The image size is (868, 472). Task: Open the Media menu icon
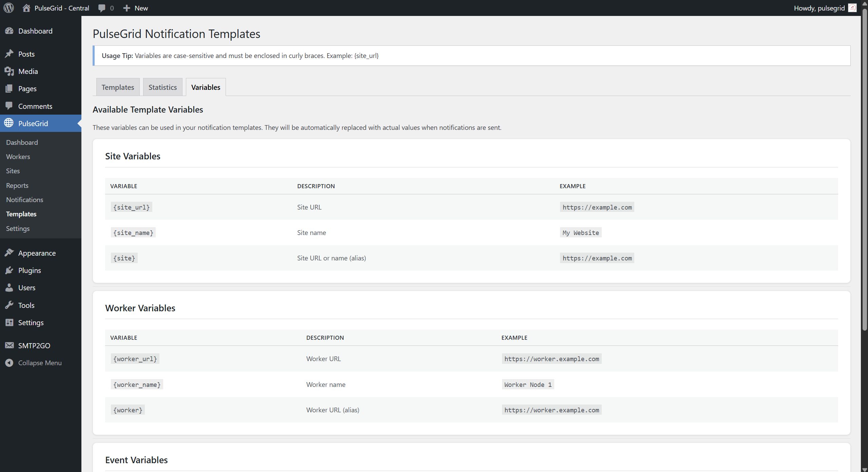9,71
